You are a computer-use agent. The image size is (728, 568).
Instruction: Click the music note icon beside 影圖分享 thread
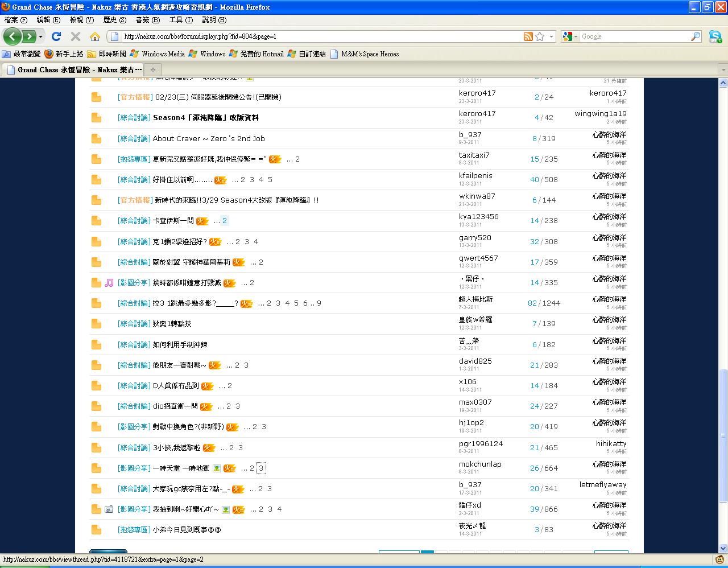pyautogui.click(x=109, y=283)
